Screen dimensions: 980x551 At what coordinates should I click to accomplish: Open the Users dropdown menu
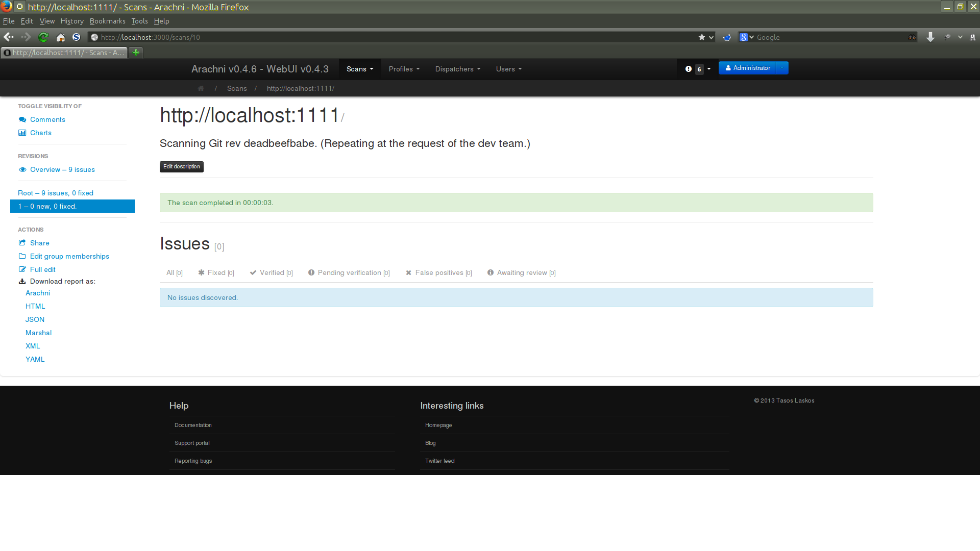coord(509,69)
